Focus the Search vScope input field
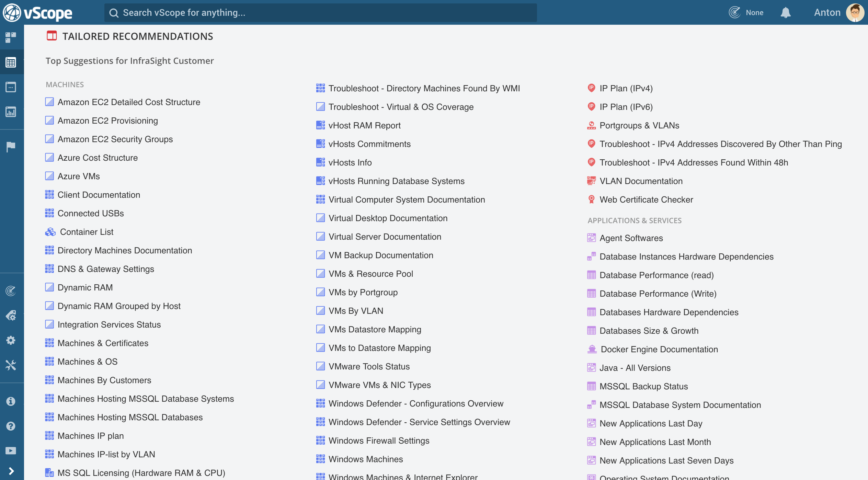Viewport: 868px width, 480px height. (x=320, y=13)
